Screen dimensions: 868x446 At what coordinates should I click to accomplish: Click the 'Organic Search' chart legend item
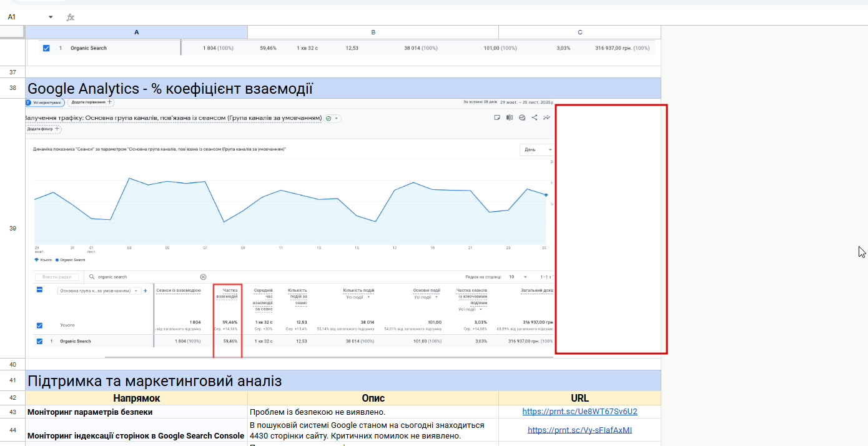pos(70,260)
